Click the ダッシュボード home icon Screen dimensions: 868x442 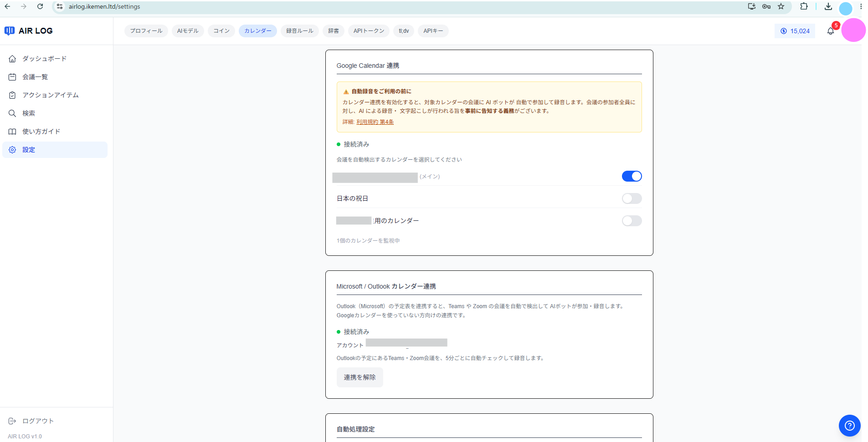[12, 59]
